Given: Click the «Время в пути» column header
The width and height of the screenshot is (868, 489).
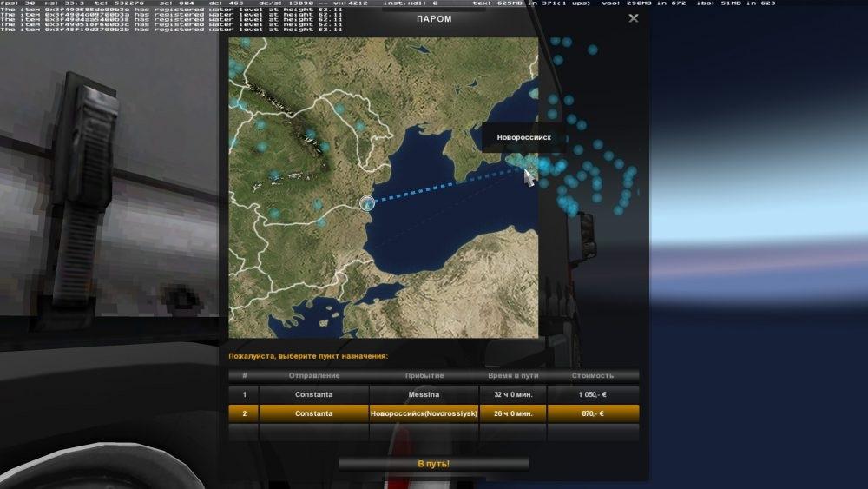Looking at the screenshot, I should (x=513, y=375).
